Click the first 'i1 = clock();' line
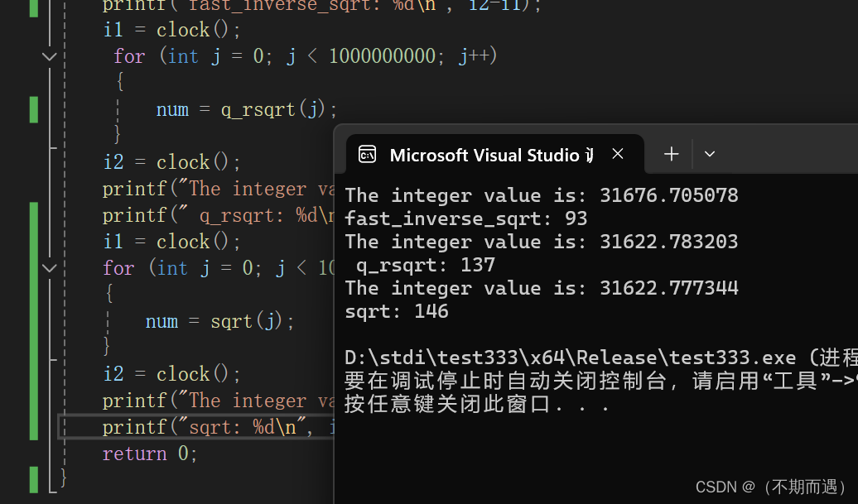Viewport: 858px width, 504px height. click(x=171, y=30)
